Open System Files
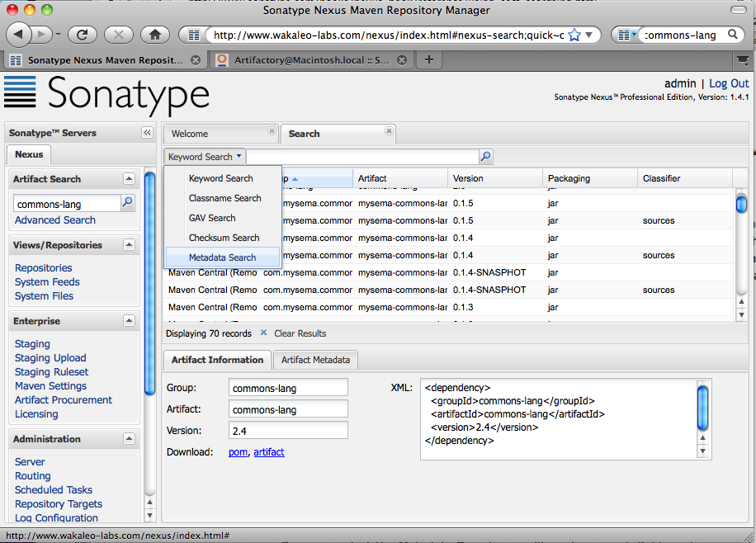Viewport: 756px width, 543px height. [x=44, y=295]
